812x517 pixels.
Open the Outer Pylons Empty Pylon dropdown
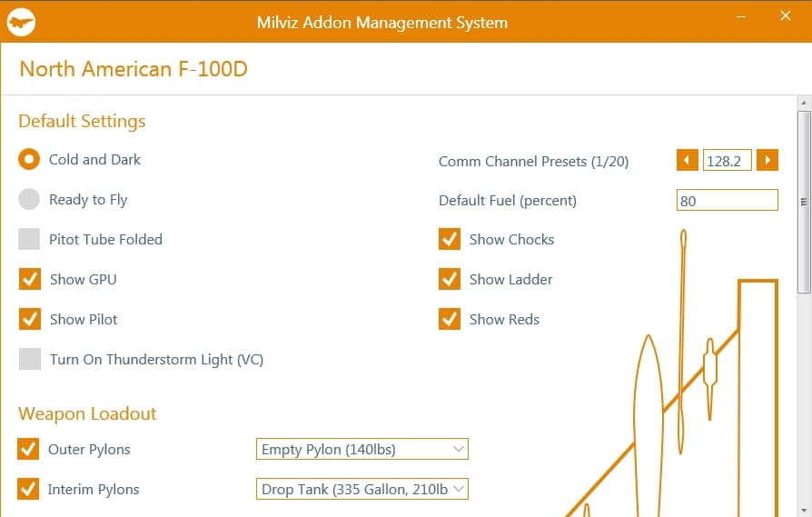coord(361,449)
